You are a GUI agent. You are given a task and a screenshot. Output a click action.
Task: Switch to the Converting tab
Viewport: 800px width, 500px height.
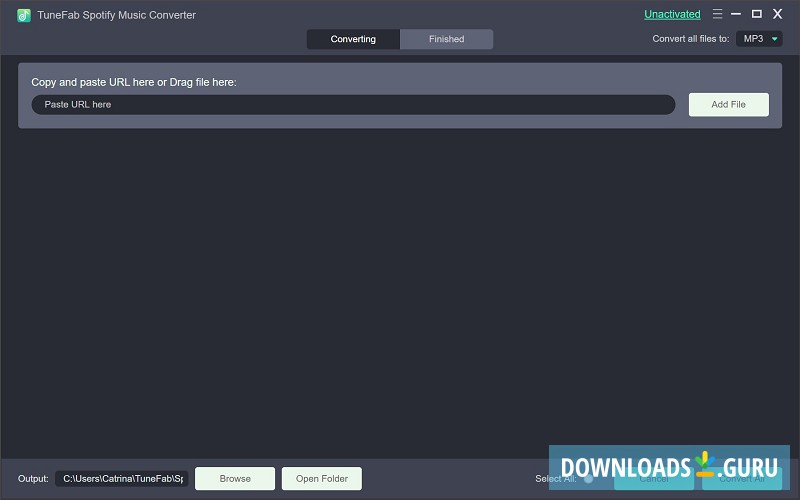point(353,39)
